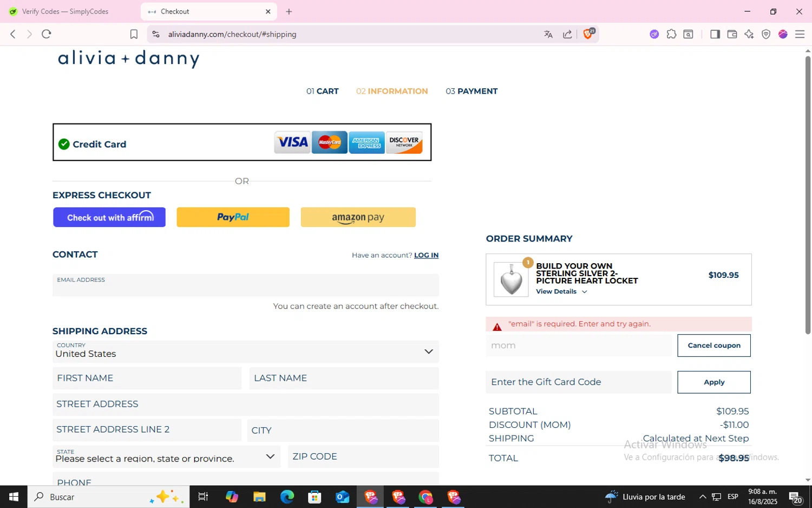Click the mom coupon code field
This screenshot has width=812, height=508.
coord(579,346)
